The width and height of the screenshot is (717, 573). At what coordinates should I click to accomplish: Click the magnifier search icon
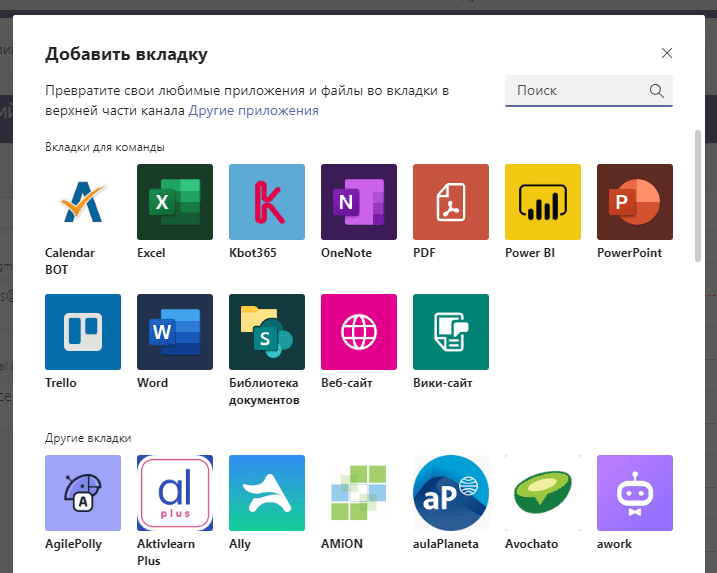pyautogui.click(x=657, y=91)
